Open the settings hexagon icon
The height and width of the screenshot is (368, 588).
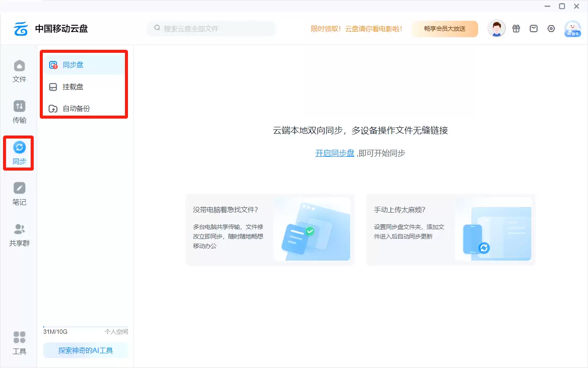click(x=551, y=29)
